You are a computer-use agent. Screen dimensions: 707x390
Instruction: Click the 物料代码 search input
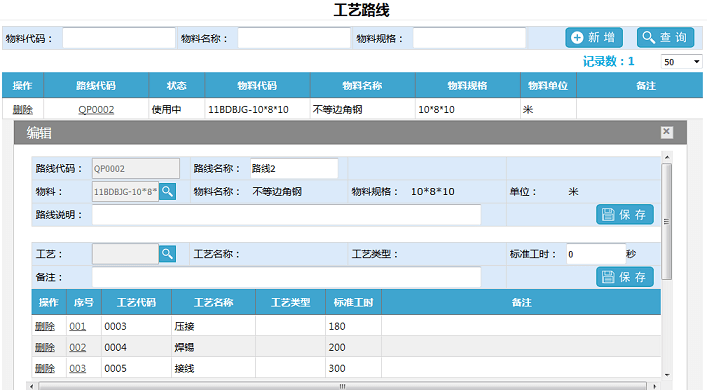click(x=119, y=38)
